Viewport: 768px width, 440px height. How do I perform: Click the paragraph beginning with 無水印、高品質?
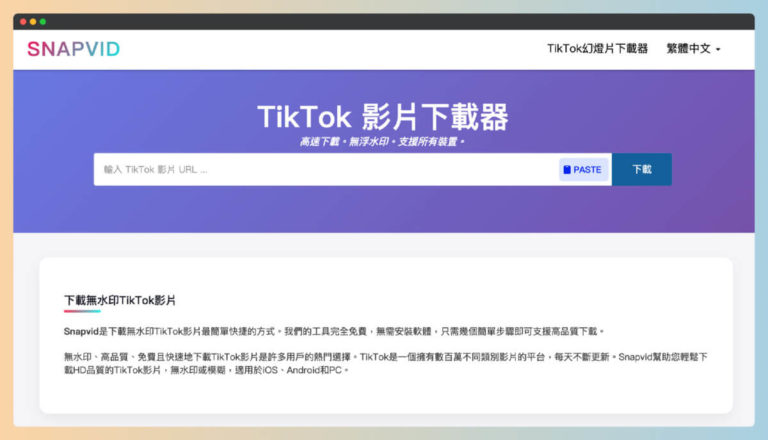pos(385,364)
